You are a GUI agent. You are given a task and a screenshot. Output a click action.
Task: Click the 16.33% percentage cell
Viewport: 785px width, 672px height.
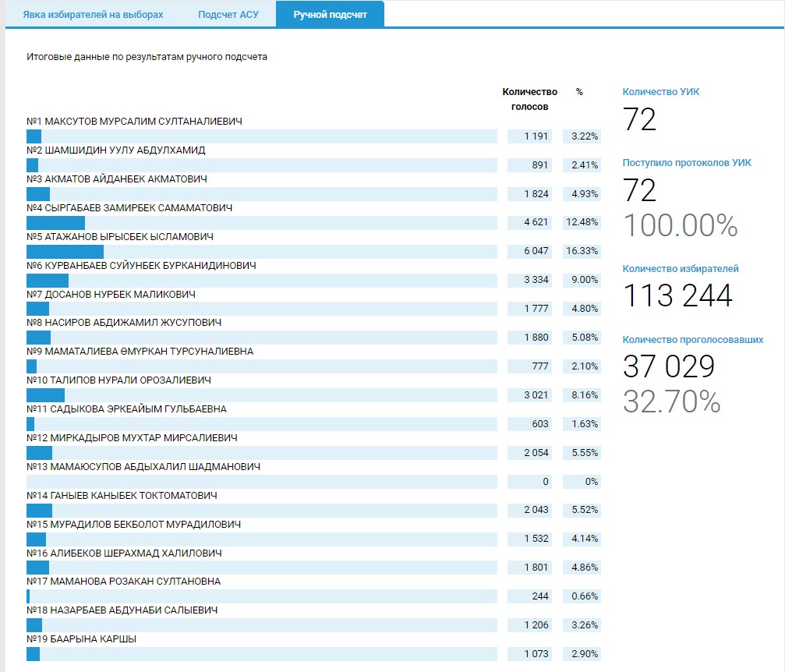click(x=582, y=251)
